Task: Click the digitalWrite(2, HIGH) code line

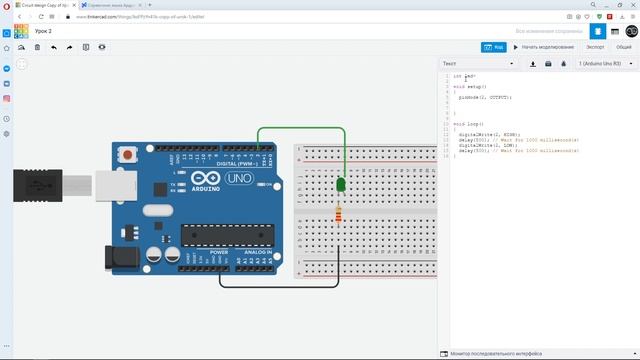Action: (x=489, y=135)
